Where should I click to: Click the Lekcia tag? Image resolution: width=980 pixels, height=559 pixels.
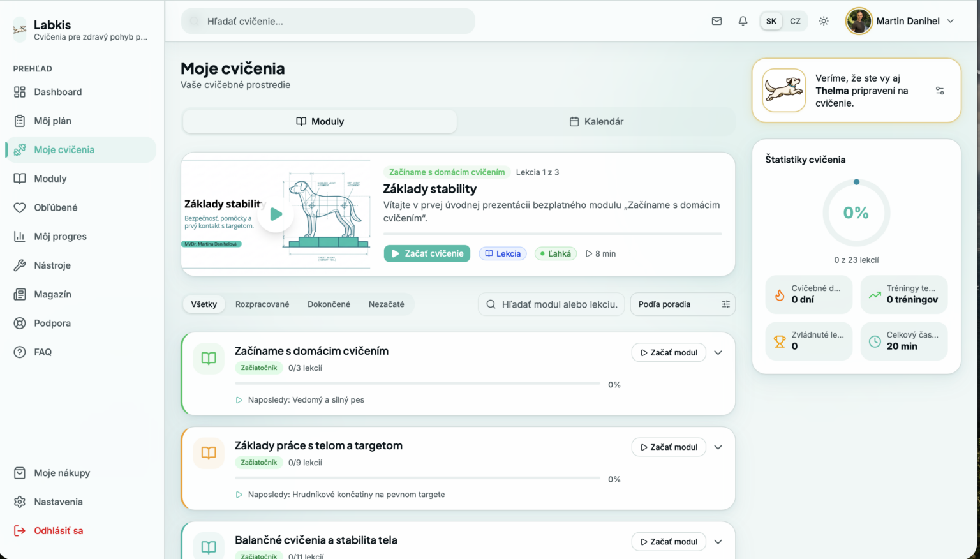[x=503, y=253]
